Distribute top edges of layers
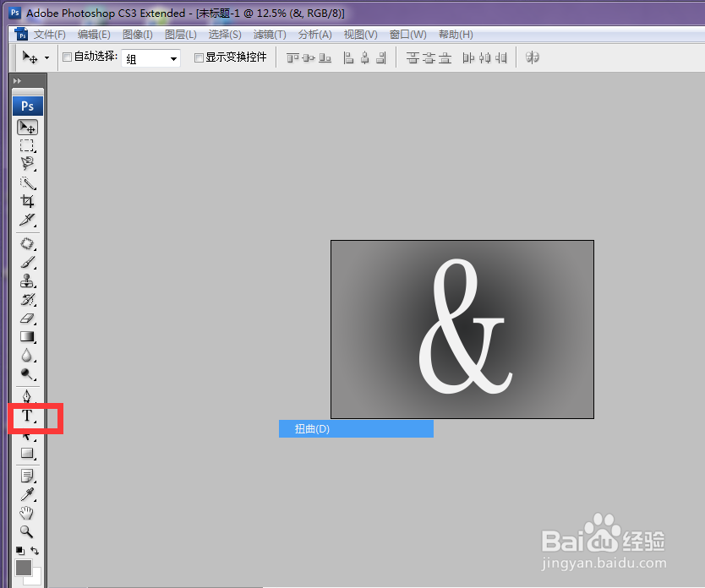 [x=413, y=57]
